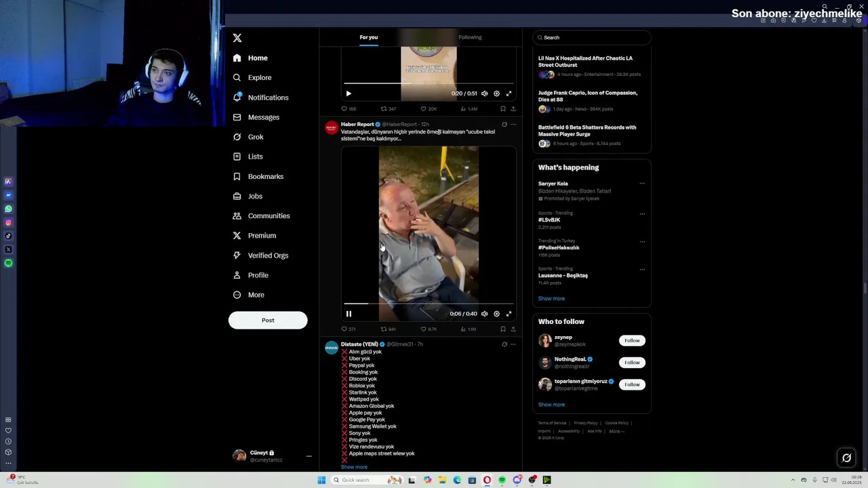Viewport: 868px width, 488px height.
Task: Show more under What's happening
Action: click(x=551, y=298)
